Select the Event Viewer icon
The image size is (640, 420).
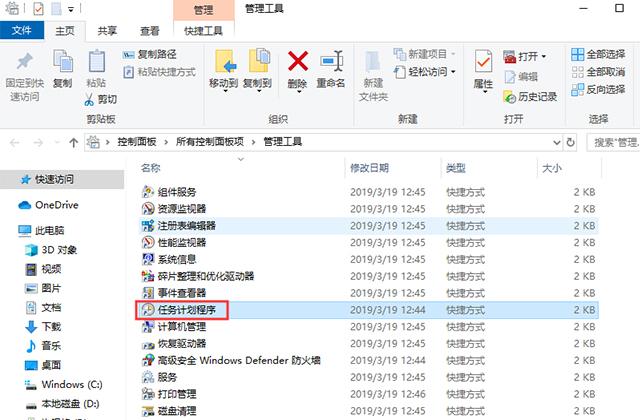pos(148,293)
